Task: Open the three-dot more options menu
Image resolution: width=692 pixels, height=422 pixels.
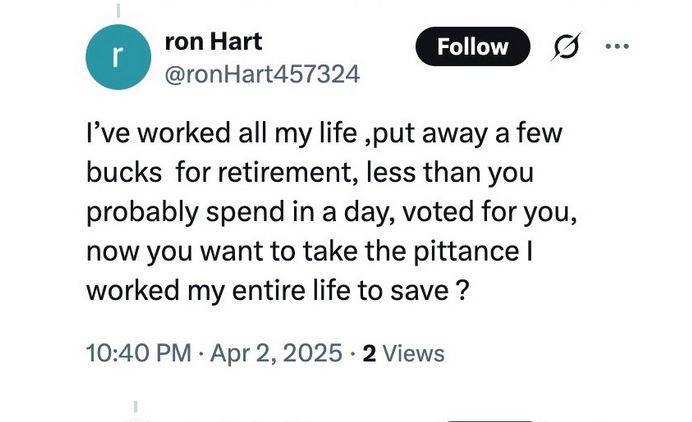Action: (x=617, y=46)
